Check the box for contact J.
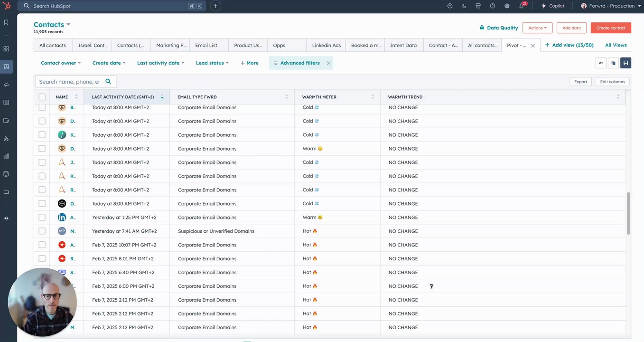The width and height of the screenshot is (644, 342). coord(42,162)
